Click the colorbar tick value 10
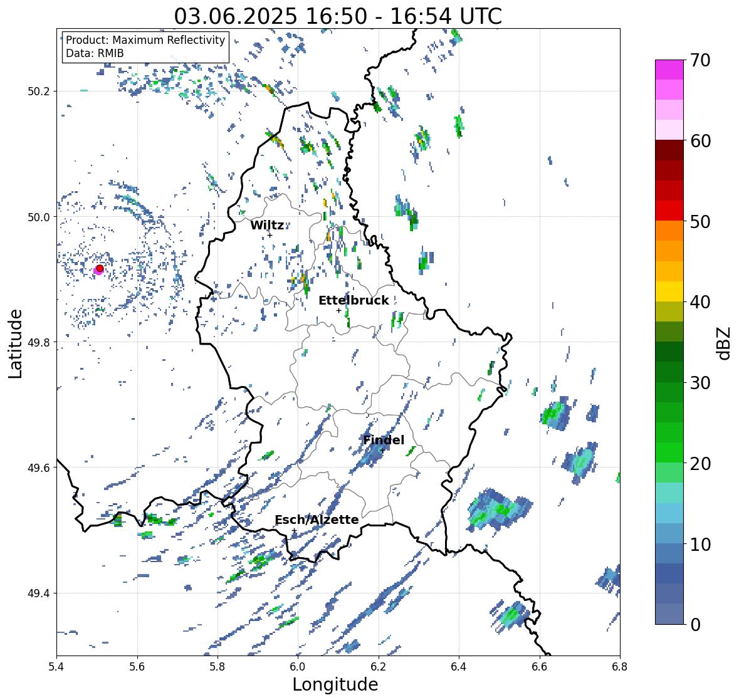This screenshot has width=739, height=700. 700,544
